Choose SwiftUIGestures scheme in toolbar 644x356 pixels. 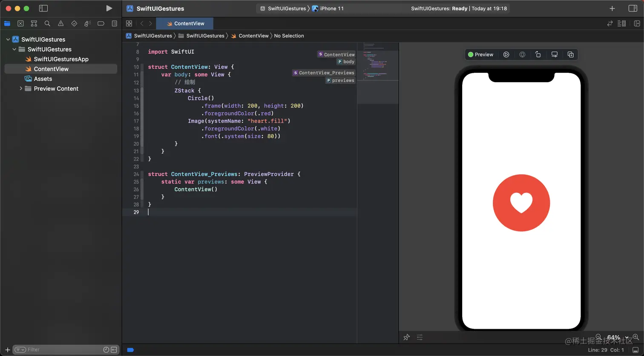pyautogui.click(x=283, y=9)
